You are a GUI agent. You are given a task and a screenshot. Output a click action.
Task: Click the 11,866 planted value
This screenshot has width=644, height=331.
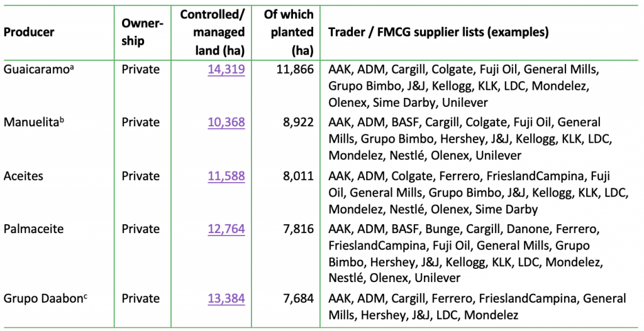294,69
